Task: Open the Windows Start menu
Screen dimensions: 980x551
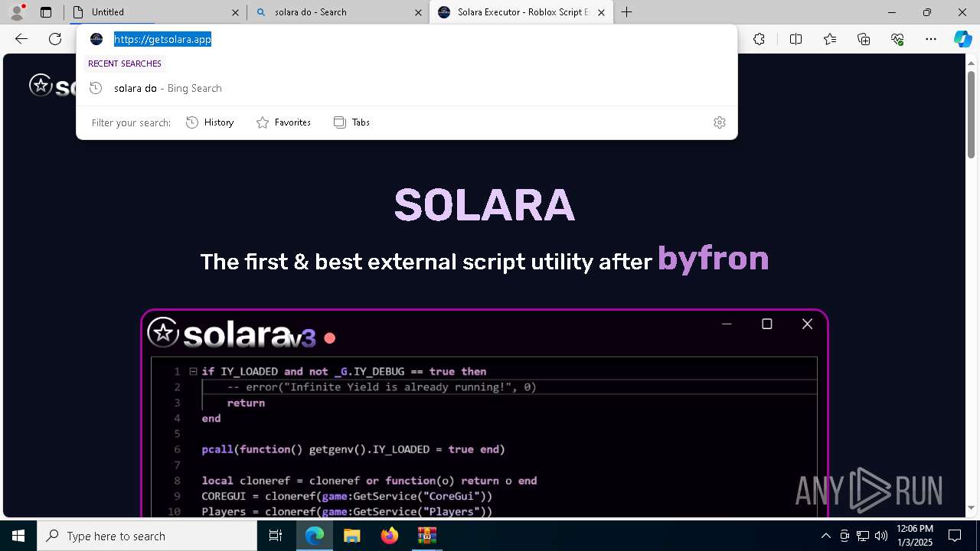Action: 18,536
